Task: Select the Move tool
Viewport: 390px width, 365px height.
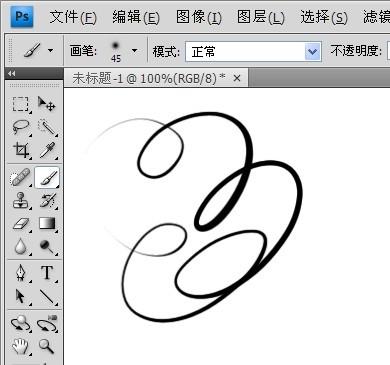Action: (46, 104)
